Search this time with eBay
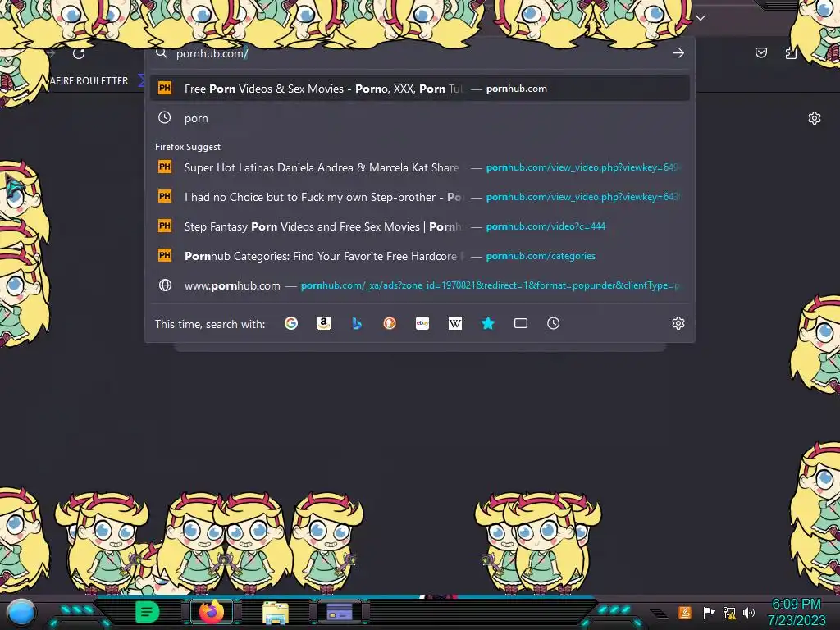Viewport: 840px width, 630px height. click(x=422, y=323)
